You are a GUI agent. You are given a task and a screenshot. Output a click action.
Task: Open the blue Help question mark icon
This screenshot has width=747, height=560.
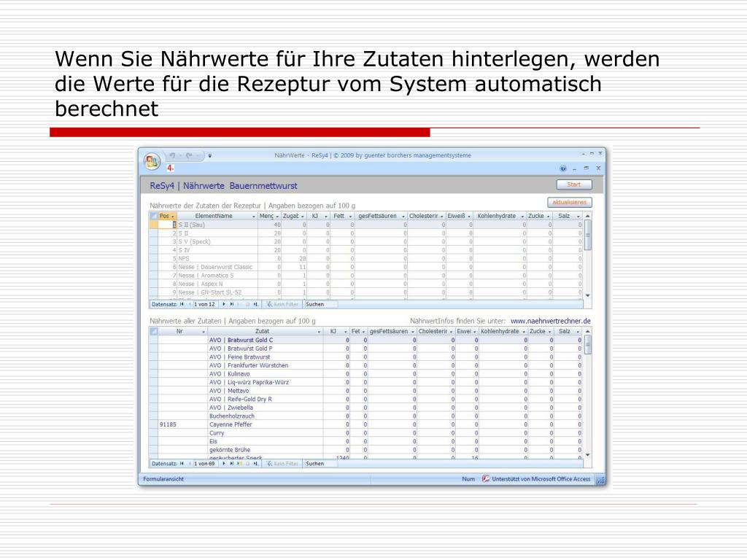(563, 168)
